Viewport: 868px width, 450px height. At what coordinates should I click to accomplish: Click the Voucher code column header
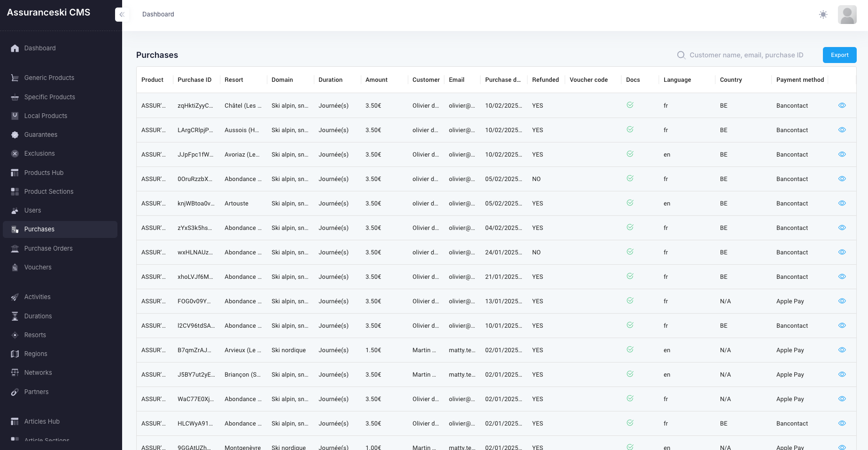[x=589, y=80]
